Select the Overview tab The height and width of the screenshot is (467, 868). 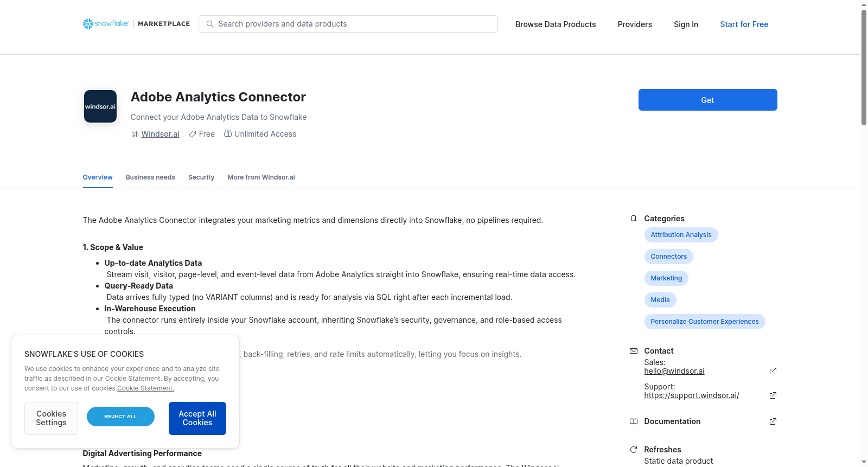click(x=98, y=177)
